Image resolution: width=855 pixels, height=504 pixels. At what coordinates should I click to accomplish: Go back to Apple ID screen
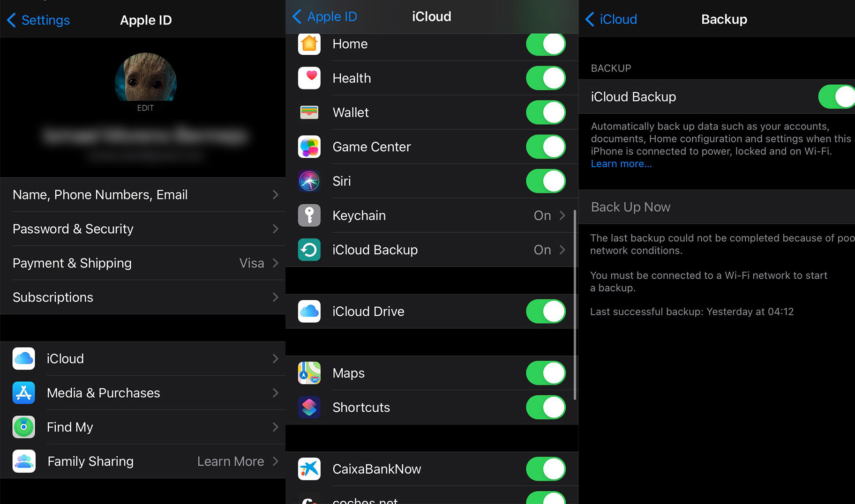(x=325, y=16)
